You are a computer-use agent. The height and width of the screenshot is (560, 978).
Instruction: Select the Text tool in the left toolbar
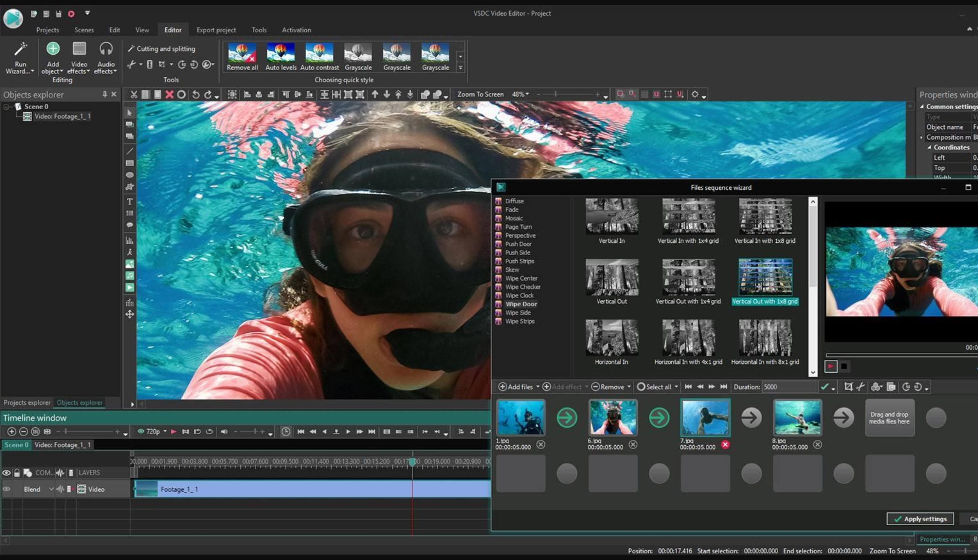(x=130, y=201)
